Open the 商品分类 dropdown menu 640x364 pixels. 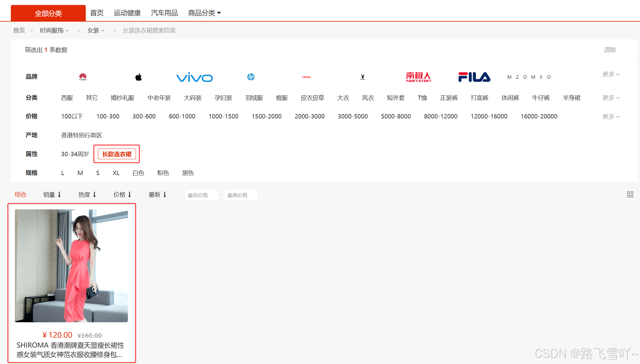pyautogui.click(x=204, y=13)
